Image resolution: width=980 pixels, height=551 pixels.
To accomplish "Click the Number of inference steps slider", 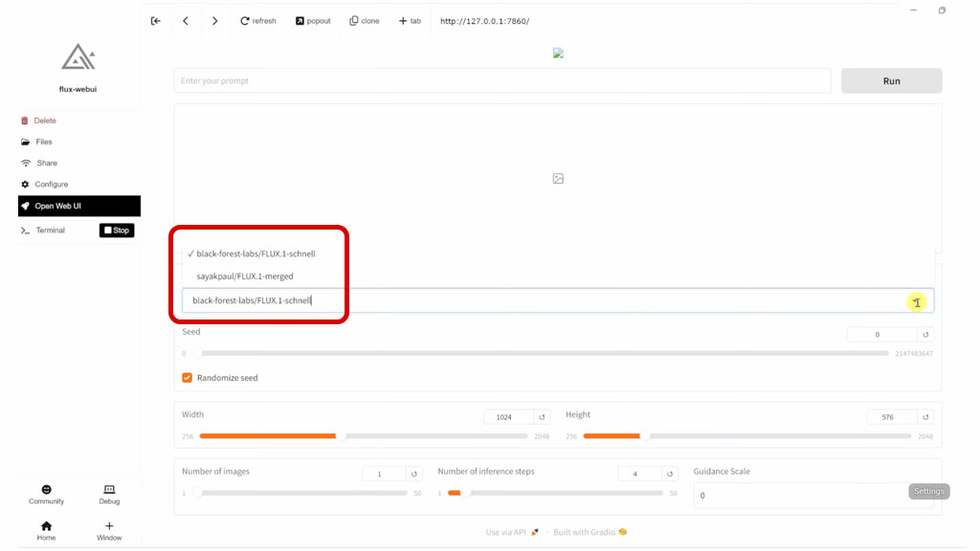I will click(556, 493).
